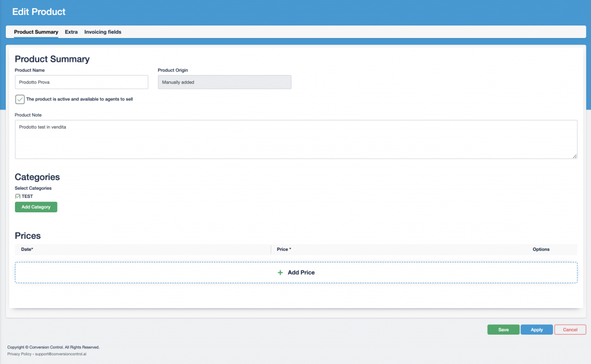This screenshot has height=364, width=591.
Task: Click the plus icon for Add Price
Action: 280,272
